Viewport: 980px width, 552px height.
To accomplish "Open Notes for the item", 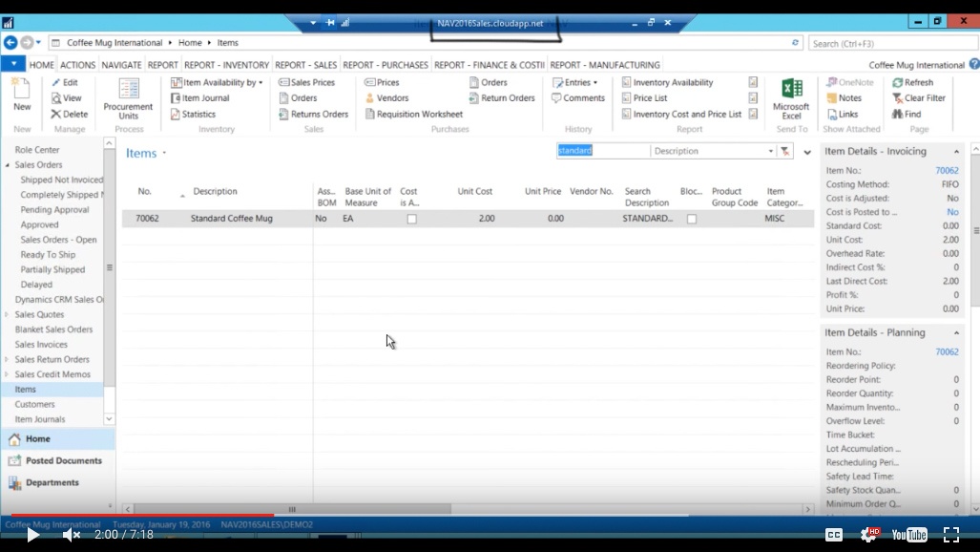I will [x=844, y=98].
